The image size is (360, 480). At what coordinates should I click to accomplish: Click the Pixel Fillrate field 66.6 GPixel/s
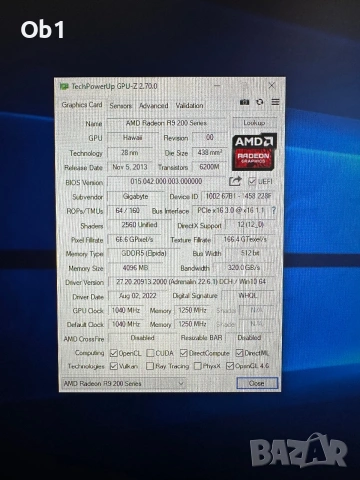click(134, 239)
